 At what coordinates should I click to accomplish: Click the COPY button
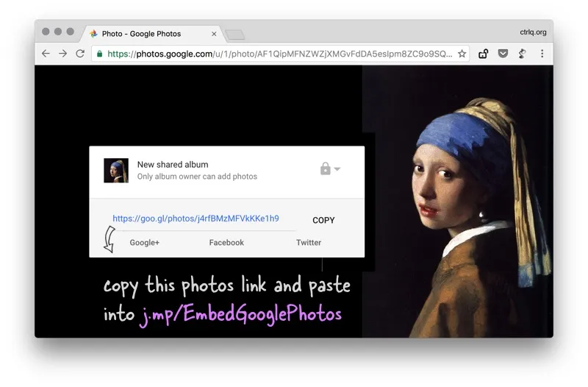pos(323,220)
